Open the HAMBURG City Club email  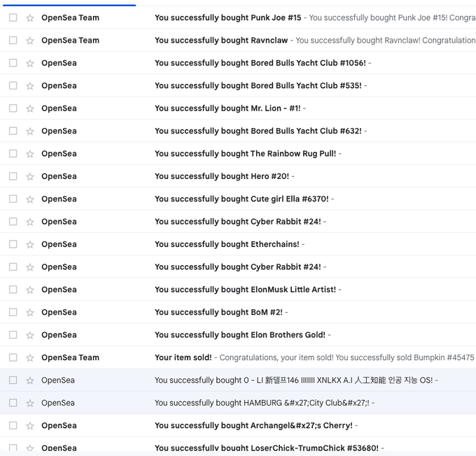coord(238,403)
